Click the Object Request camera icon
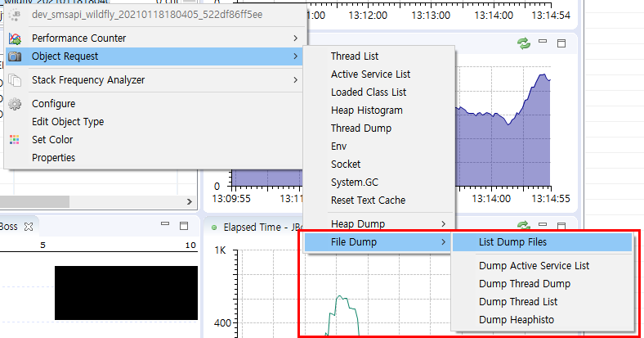This screenshot has width=644, height=338. [x=15, y=56]
